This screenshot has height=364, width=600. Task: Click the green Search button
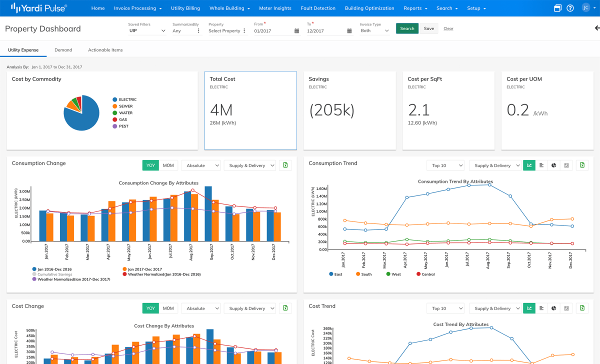(x=407, y=28)
